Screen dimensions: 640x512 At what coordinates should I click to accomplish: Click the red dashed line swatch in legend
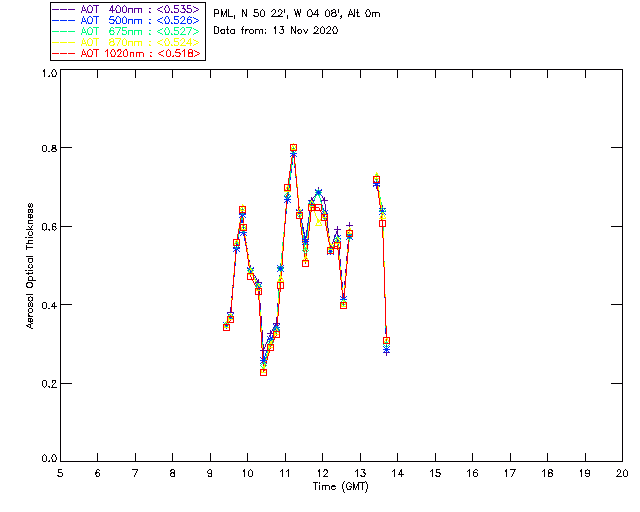pyautogui.click(x=64, y=54)
